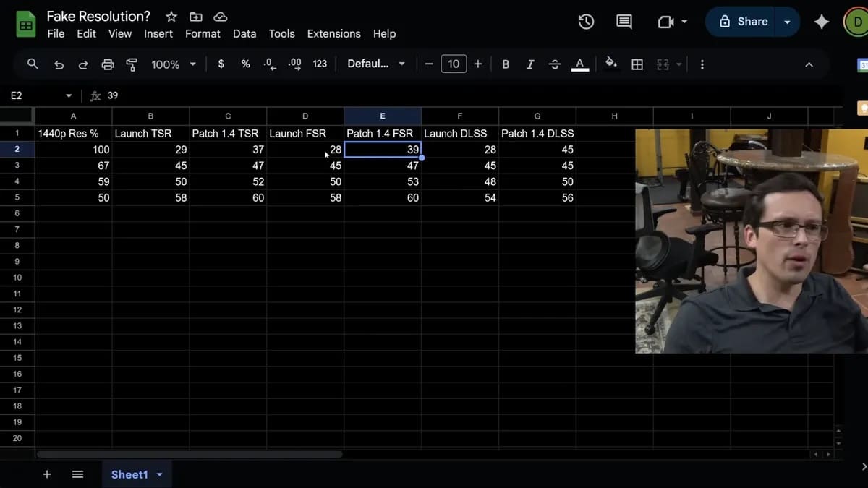Screen dimensions: 868x488
Task: Open the Sheet1 tab dropdown arrow
Action: coord(160,475)
